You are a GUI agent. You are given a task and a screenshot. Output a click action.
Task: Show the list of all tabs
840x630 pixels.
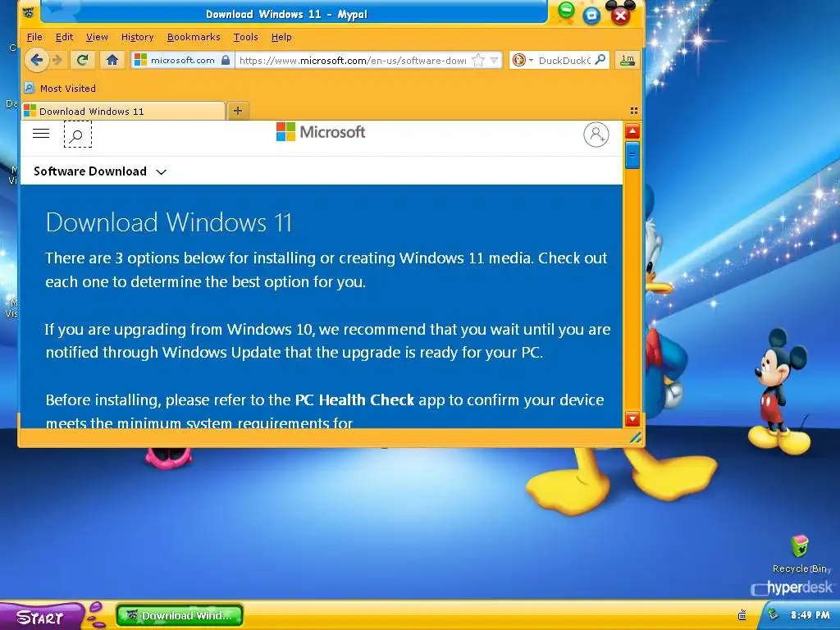point(634,111)
